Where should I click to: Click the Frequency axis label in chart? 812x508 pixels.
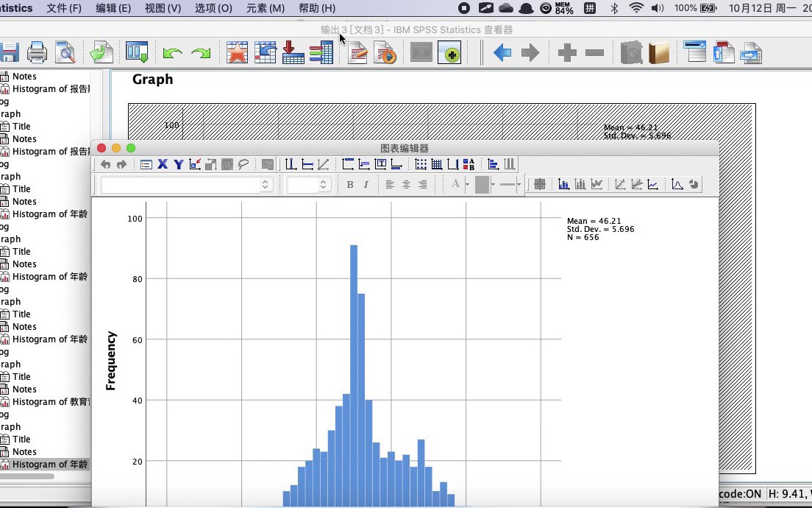[x=111, y=361]
